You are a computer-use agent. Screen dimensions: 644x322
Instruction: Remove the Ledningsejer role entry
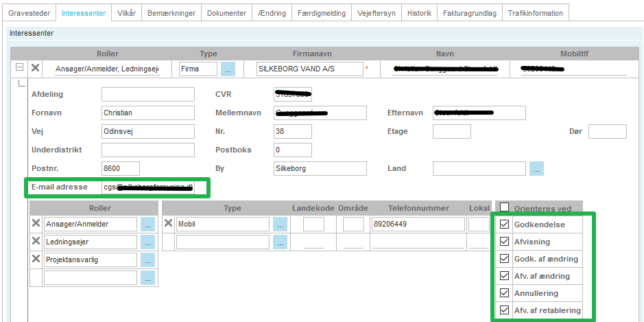pyautogui.click(x=36, y=242)
